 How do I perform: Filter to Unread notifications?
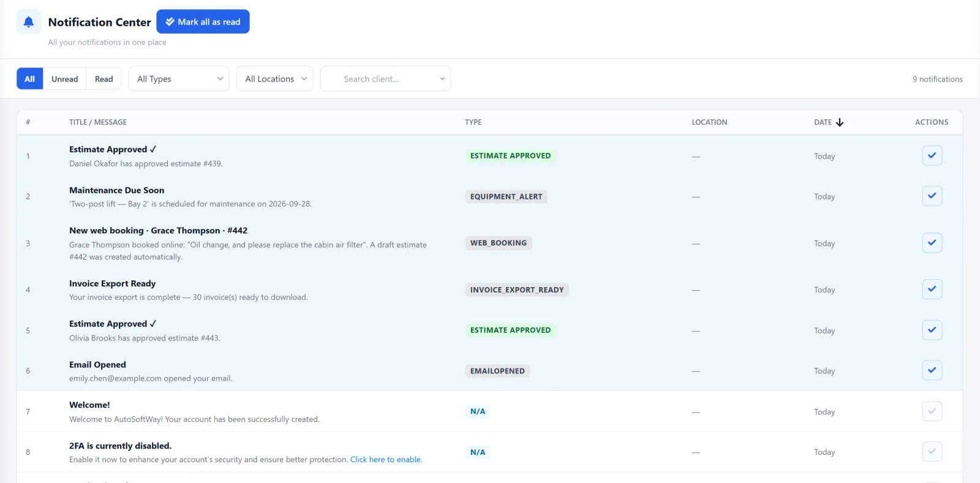click(x=64, y=79)
